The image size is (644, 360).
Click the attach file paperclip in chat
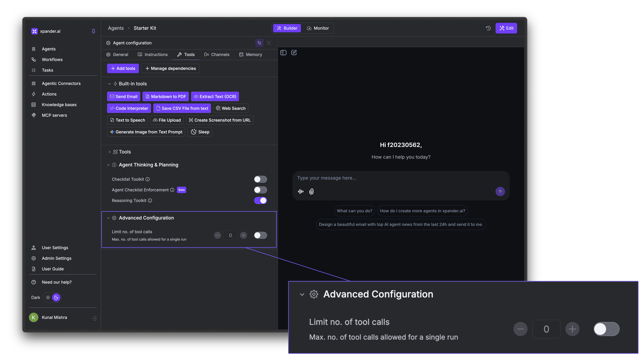(x=311, y=191)
